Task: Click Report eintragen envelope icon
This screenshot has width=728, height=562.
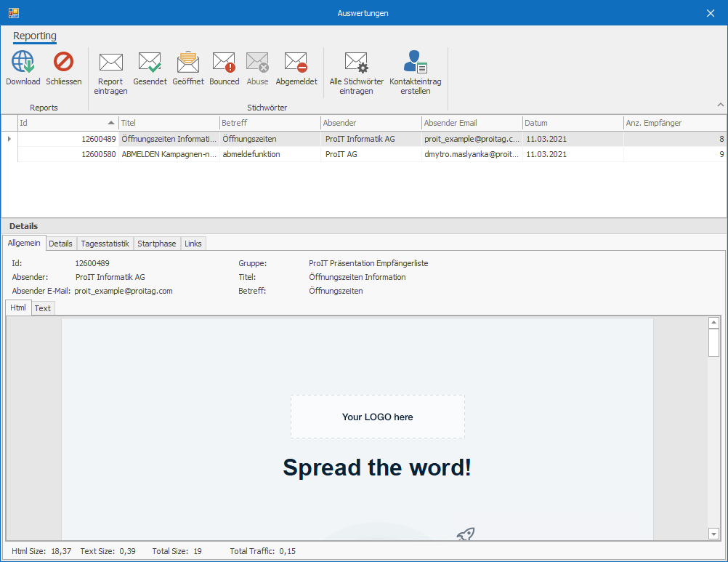Action: [110, 63]
